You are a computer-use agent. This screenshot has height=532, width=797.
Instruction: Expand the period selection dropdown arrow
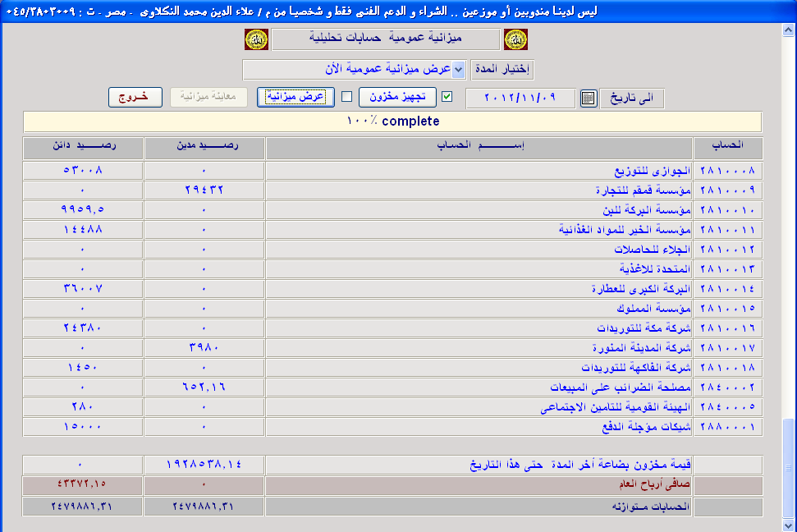pos(459,69)
